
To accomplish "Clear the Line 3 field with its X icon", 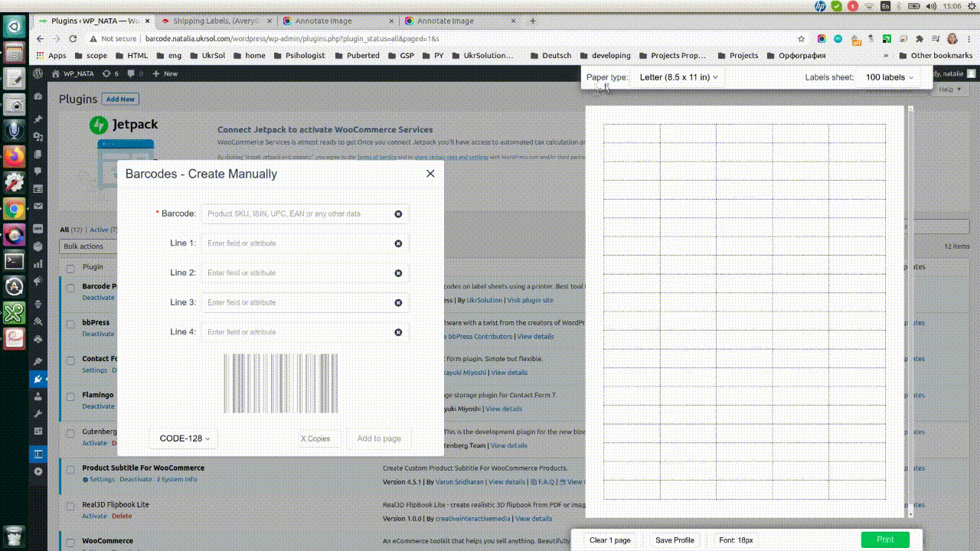I will (398, 303).
